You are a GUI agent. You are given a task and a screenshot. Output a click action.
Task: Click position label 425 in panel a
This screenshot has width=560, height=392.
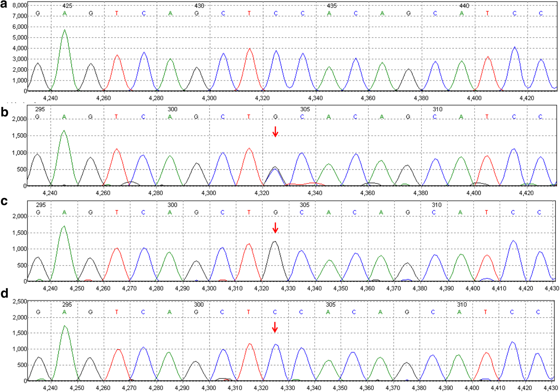pyautogui.click(x=67, y=6)
